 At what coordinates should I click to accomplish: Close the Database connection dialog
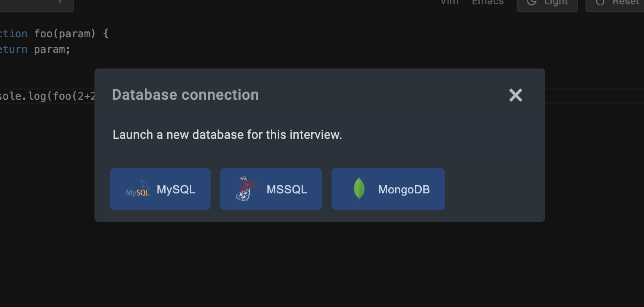(515, 95)
